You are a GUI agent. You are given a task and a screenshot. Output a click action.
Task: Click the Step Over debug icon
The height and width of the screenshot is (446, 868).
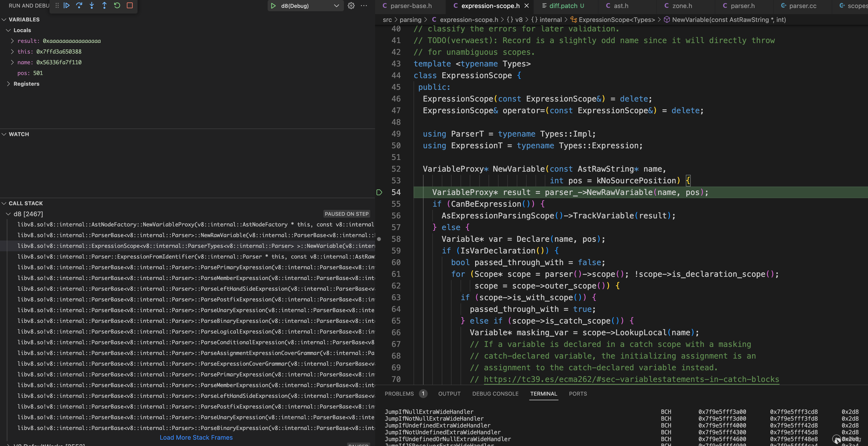coord(79,5)
